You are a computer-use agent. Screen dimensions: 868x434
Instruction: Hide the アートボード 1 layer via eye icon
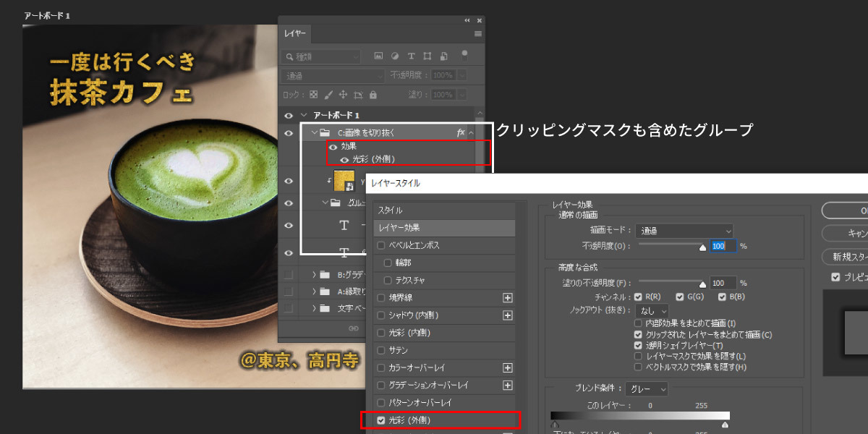point(289,116)
